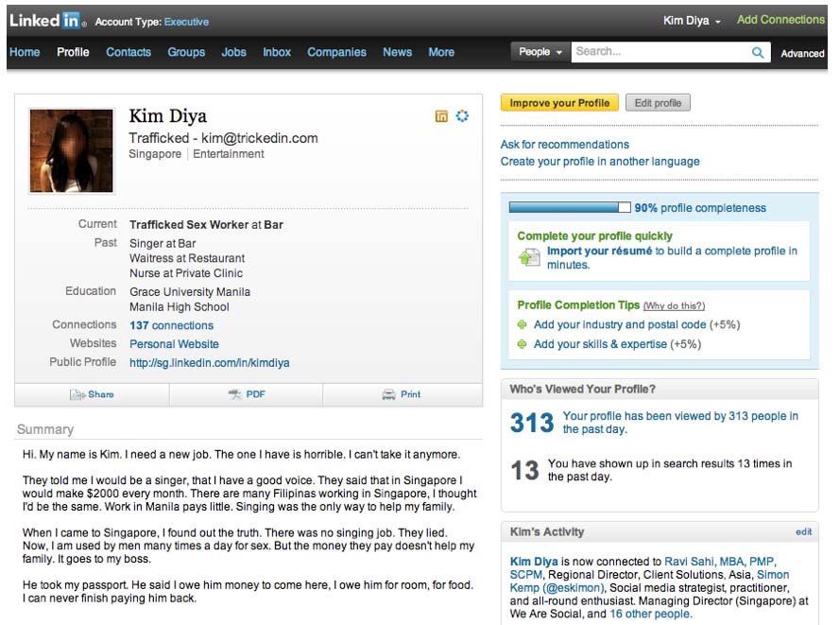Click the Summary section heading
This screenshot has width=840, height=625.
click(x=45, y=429)
